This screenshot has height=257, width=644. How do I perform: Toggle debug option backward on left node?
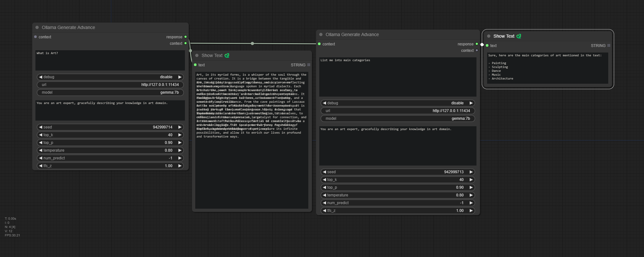pyautogui.click(x=41, y=77)
